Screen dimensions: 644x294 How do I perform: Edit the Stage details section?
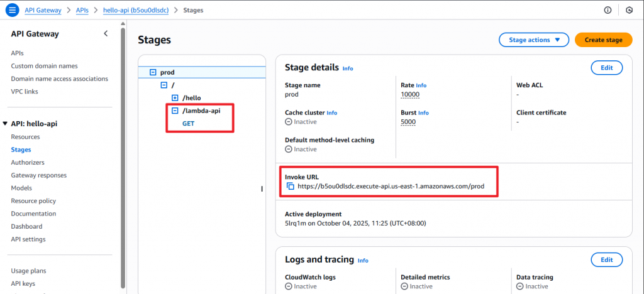(x=606, y=68)
